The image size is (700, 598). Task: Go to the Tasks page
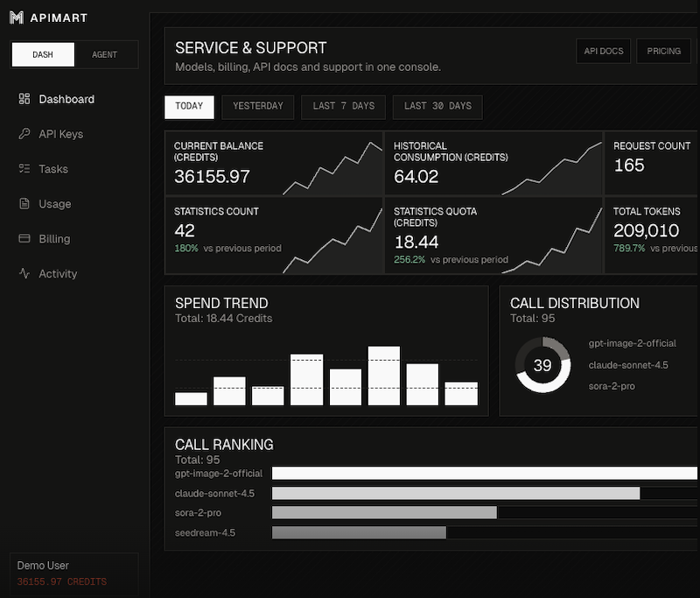pyautogui.click(x=53, y=169)
